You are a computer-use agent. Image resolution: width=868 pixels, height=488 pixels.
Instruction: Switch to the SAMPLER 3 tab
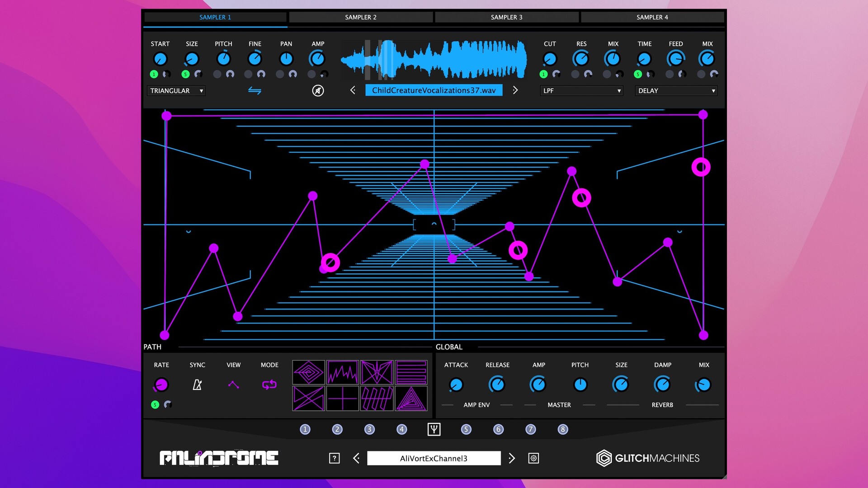tap(506, 17)
